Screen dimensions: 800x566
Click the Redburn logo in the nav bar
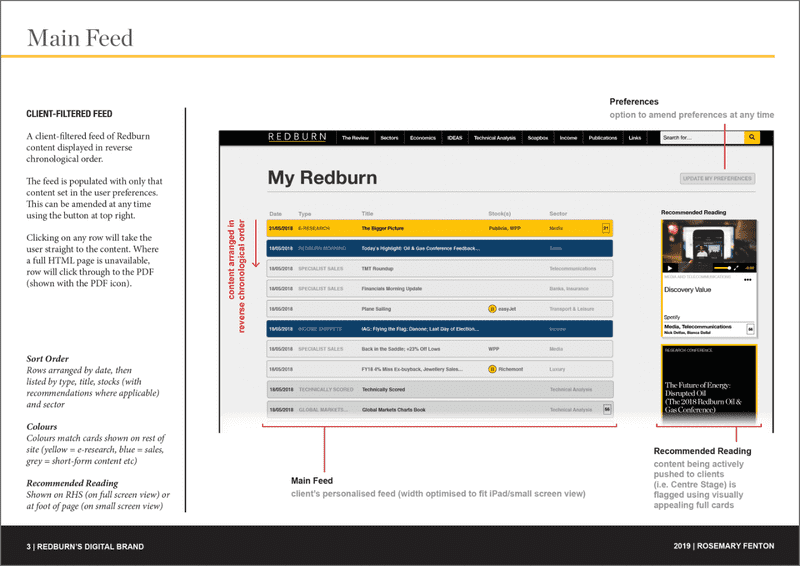(x=297, y=137)
